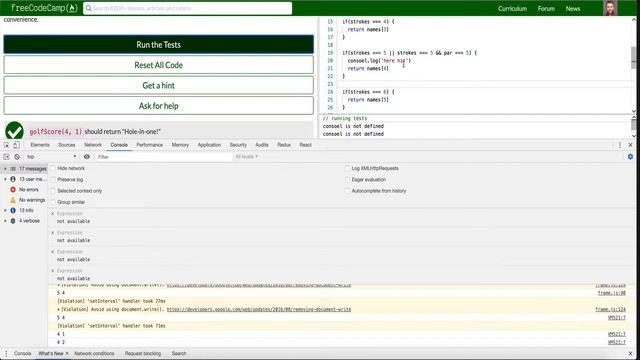This screenshot has height=360, width=640.
Task: Open the Curriculum link
Action: coord(512,8)
